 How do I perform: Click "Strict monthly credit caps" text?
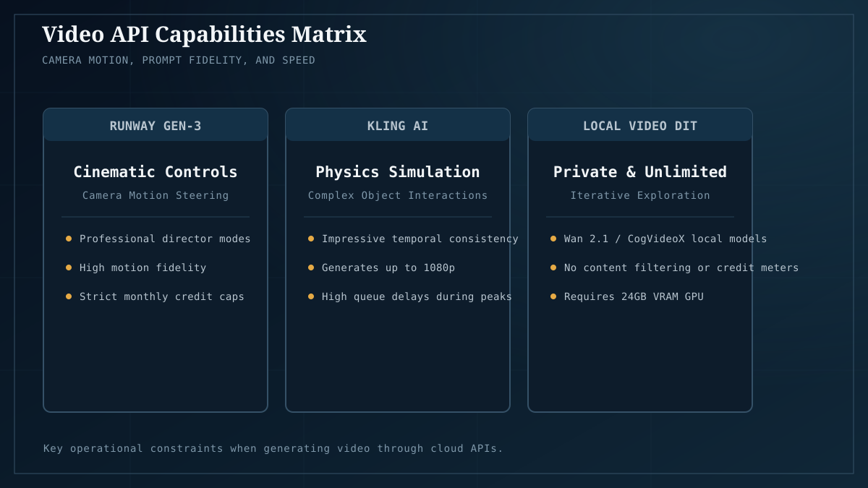click(x=162, y=296)
